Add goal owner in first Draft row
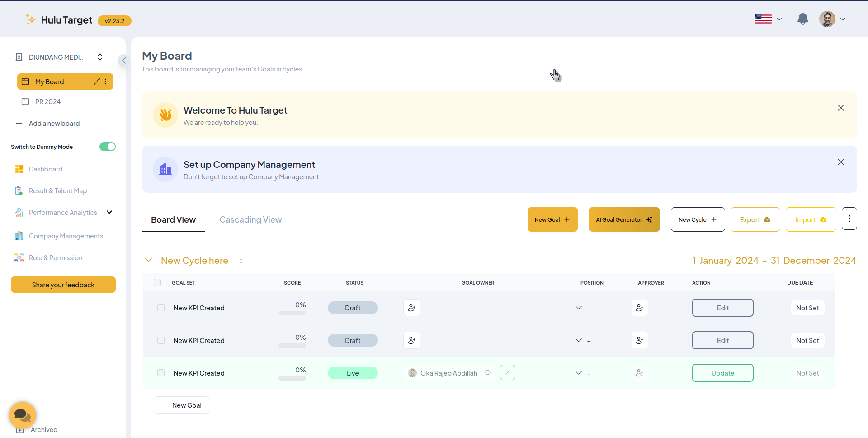The height and width of the screenshot is (438, 868). point(412,308)
